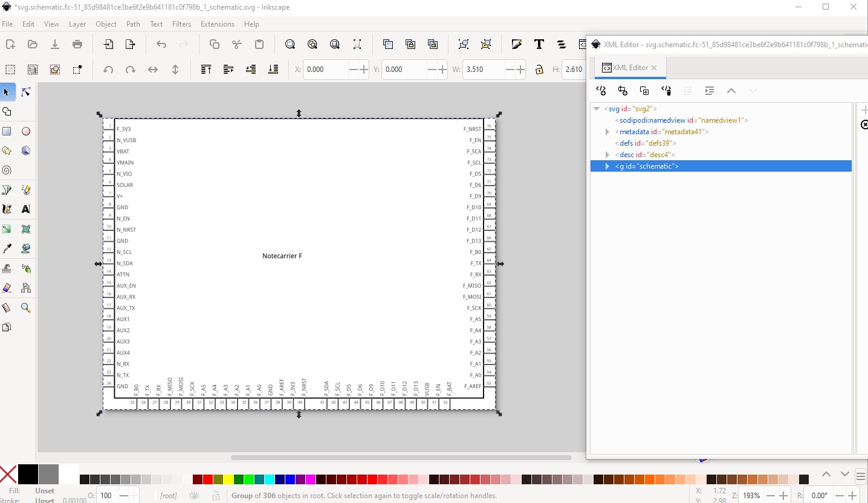Select the Measure ruler tool
This screenshot has height=503, width=868.
pyautogui.click(x=7, y=308)
